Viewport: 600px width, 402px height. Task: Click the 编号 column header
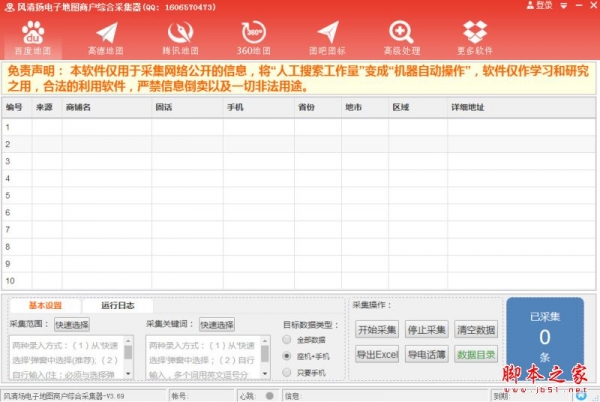[17, 107]
